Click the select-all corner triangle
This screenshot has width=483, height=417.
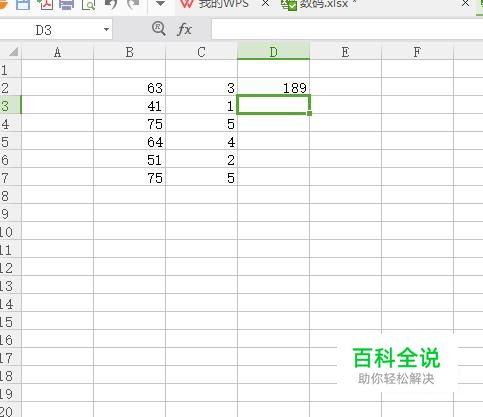pos(13,52)
